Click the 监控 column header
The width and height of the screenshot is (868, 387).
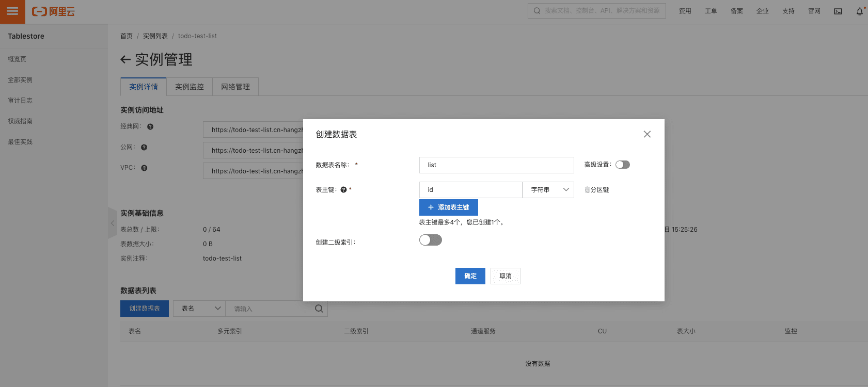pyautogui.click(x=791, y=331)
